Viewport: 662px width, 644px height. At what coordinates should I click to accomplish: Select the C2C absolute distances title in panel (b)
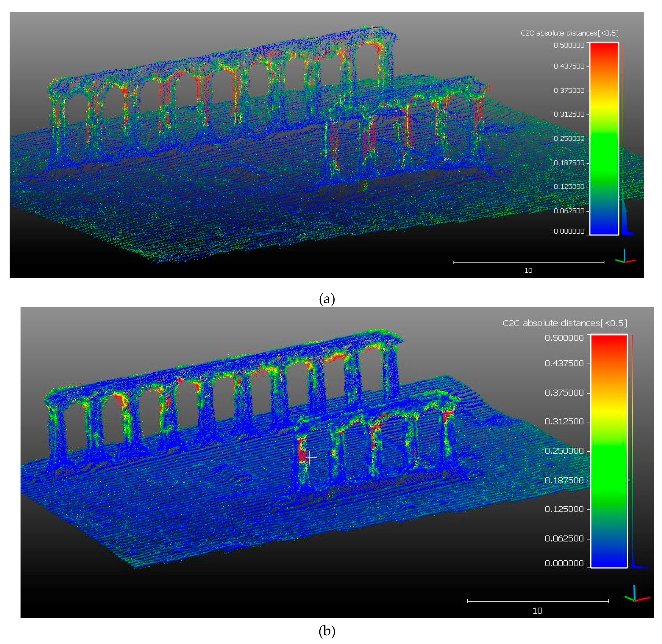click(x=565, y=323)
